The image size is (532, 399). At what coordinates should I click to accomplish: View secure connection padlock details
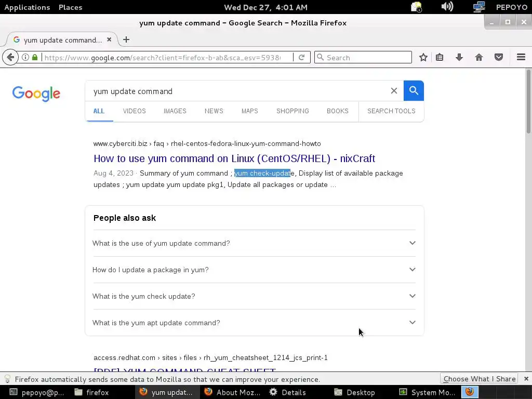35,57
